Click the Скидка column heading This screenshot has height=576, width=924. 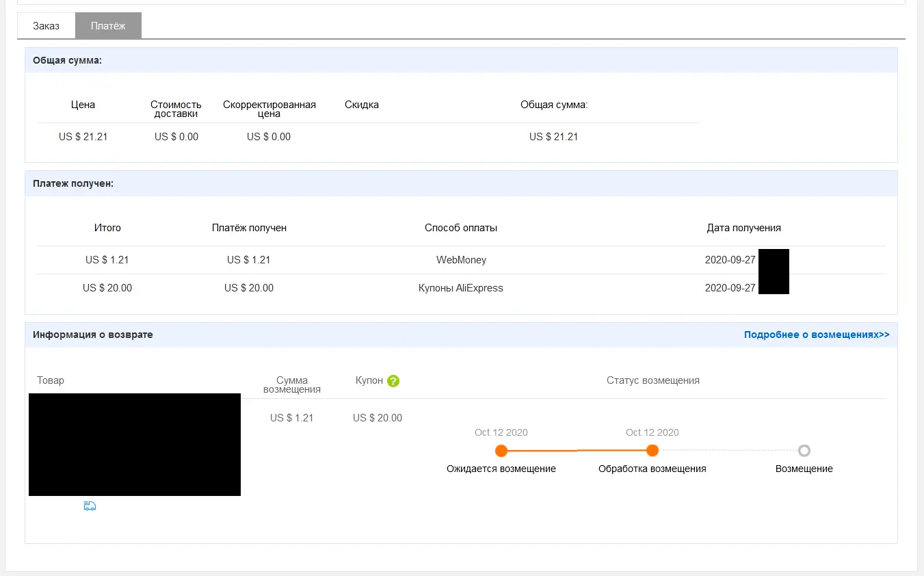point(362,105)
